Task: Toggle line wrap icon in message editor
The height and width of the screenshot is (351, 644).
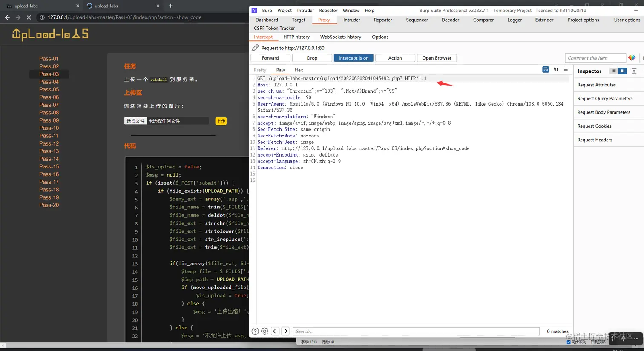Action: (545, 69)
